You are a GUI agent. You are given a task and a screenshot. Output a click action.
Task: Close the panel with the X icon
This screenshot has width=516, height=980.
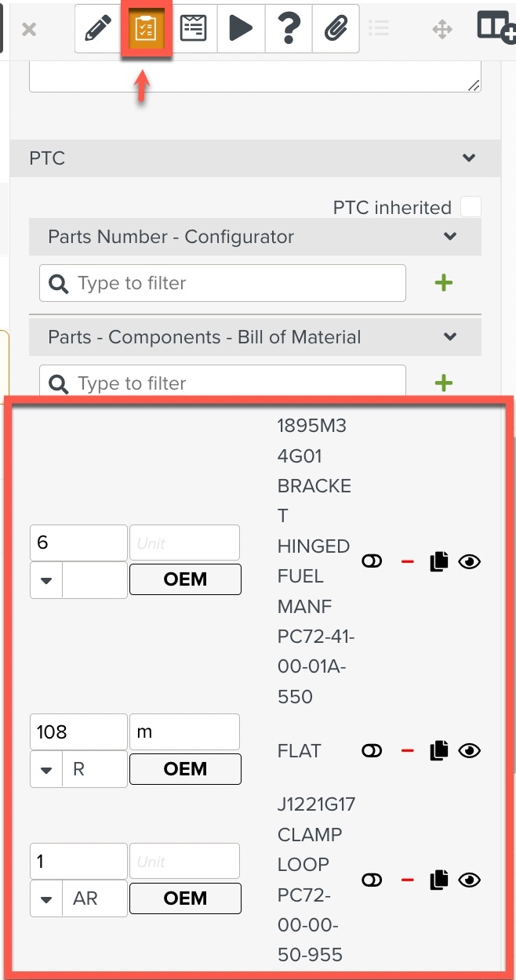[x=29, y=30]
